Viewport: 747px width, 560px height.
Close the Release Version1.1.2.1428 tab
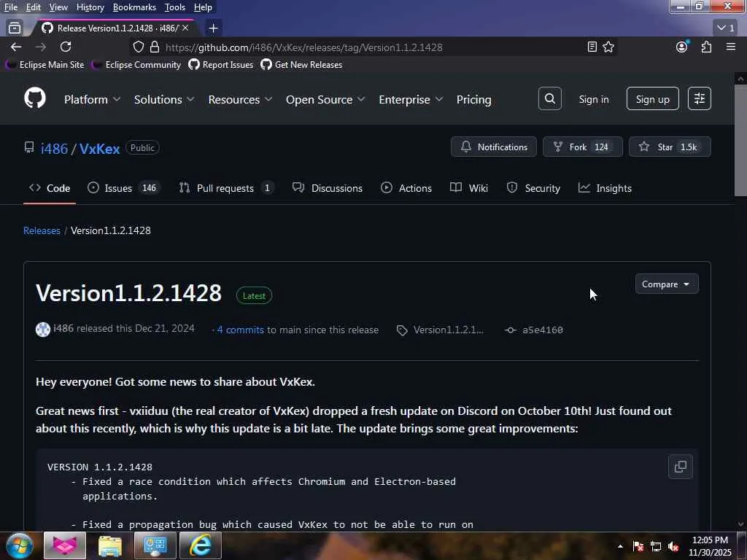tap(185, 28)
